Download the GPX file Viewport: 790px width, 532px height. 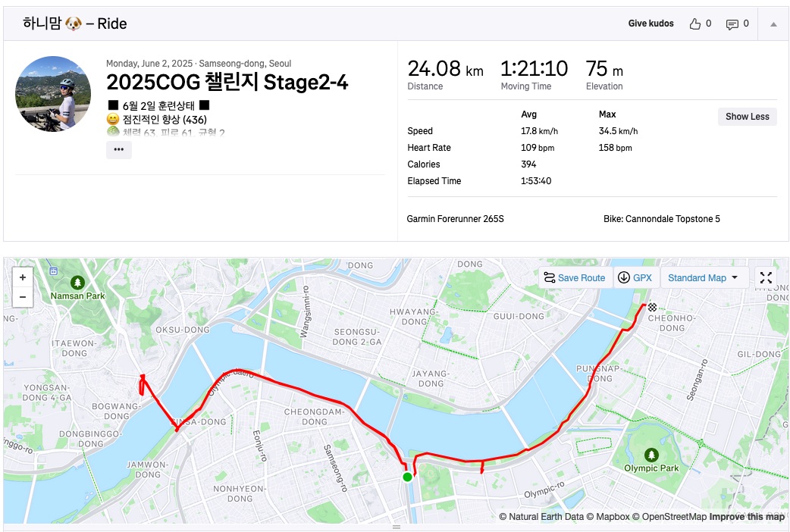click(635, 278)
